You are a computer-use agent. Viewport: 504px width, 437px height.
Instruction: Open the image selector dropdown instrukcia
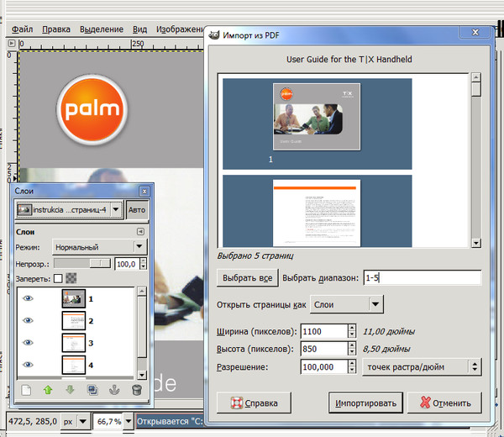69,209
